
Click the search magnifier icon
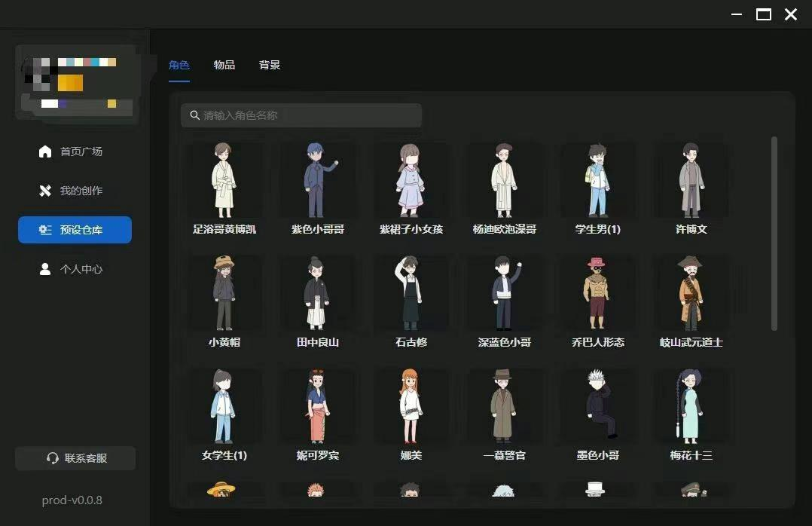(x=194, y=115)
